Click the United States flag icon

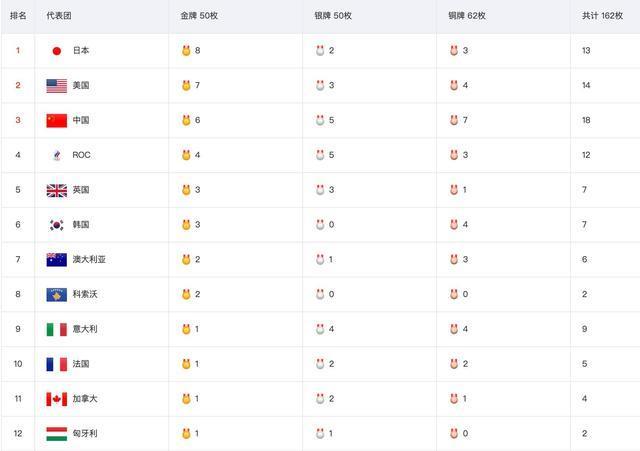click(x=57, y=86)
